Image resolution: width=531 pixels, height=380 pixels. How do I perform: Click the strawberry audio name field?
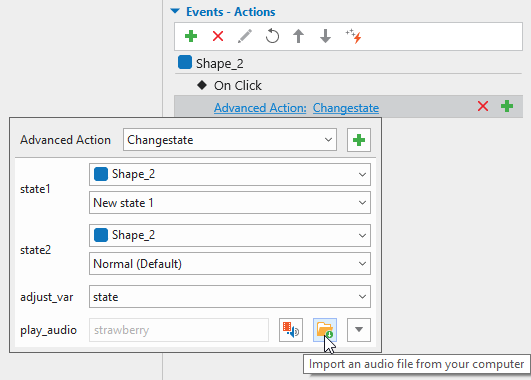[x=179, y=330]
